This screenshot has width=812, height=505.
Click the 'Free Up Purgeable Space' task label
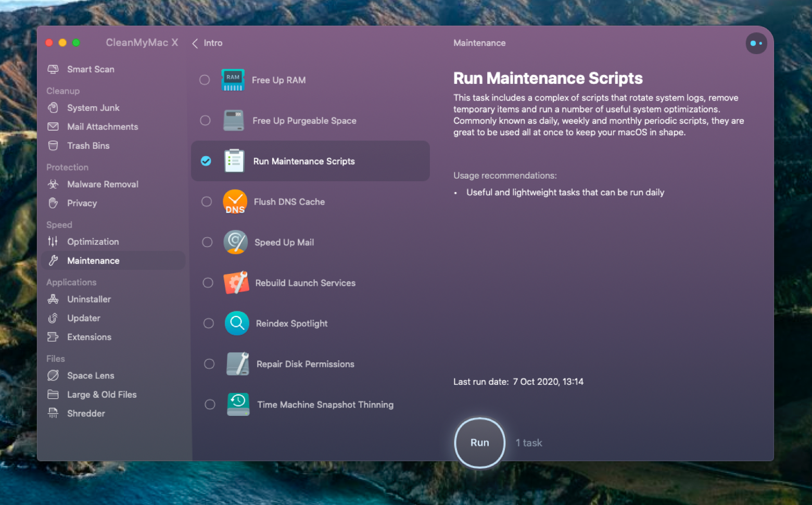point(304,121)
